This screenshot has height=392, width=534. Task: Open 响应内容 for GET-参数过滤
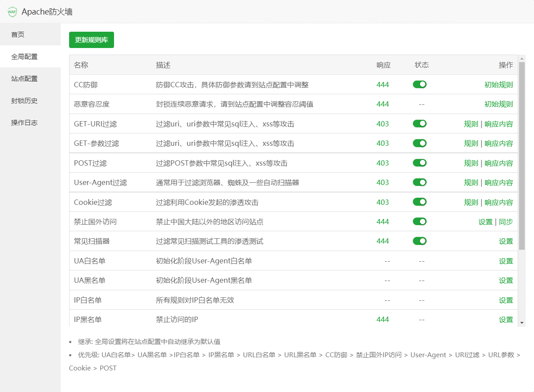pos(499,143)
